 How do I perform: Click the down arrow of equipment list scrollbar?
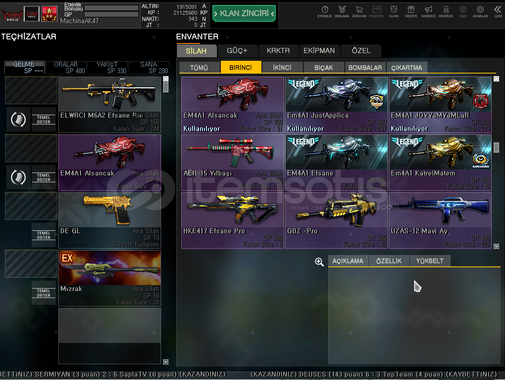pos(166,362)
